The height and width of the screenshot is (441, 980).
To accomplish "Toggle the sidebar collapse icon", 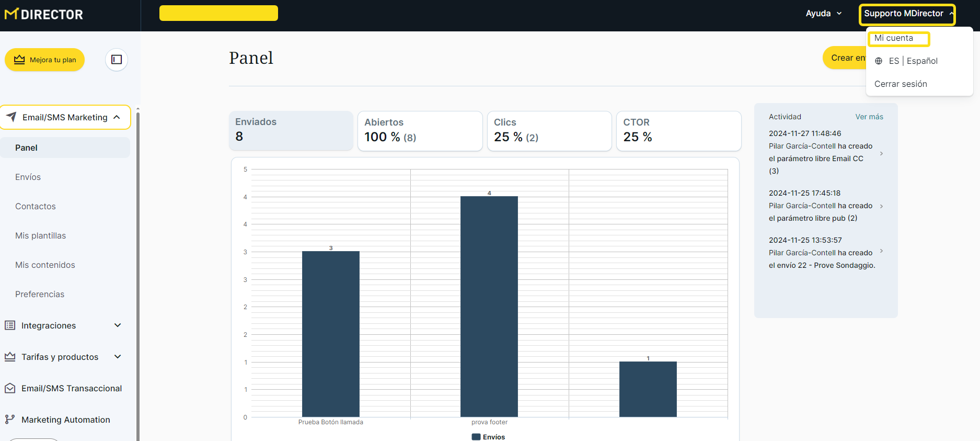I will click(x=117, y=60).
